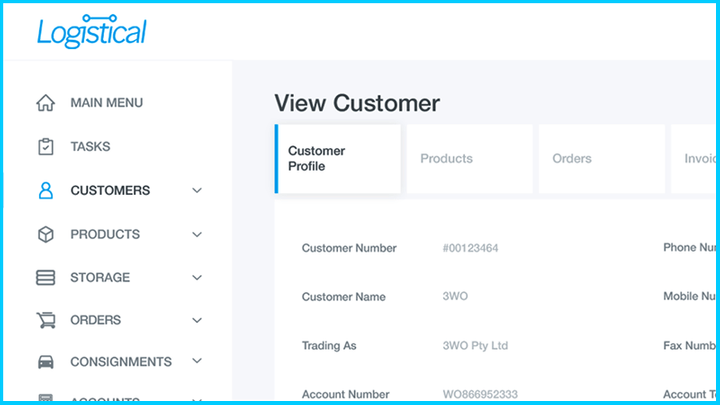Click the shopping cart Orders icon
720x405 pixels.
pyautogui.click(x=45, y=321)
